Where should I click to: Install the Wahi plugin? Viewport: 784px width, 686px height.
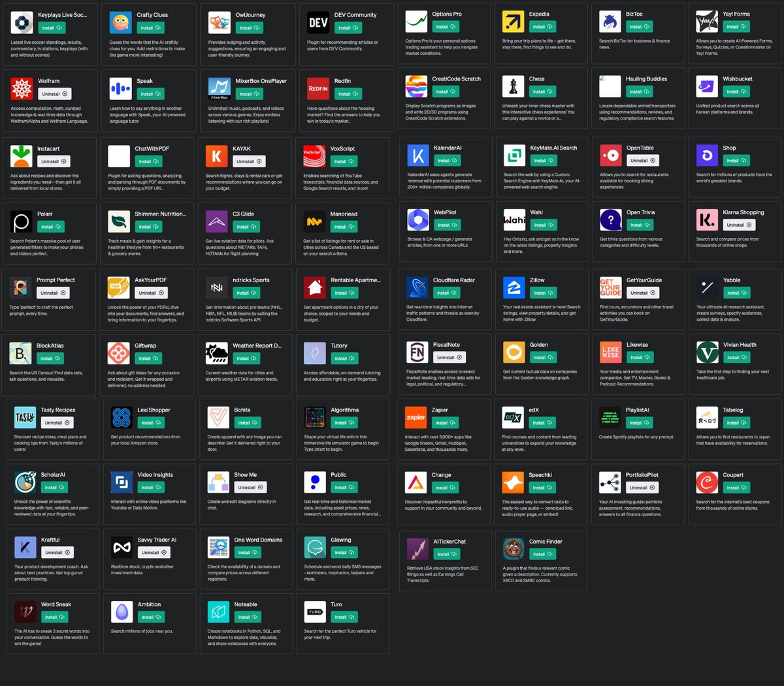[544, 225]
